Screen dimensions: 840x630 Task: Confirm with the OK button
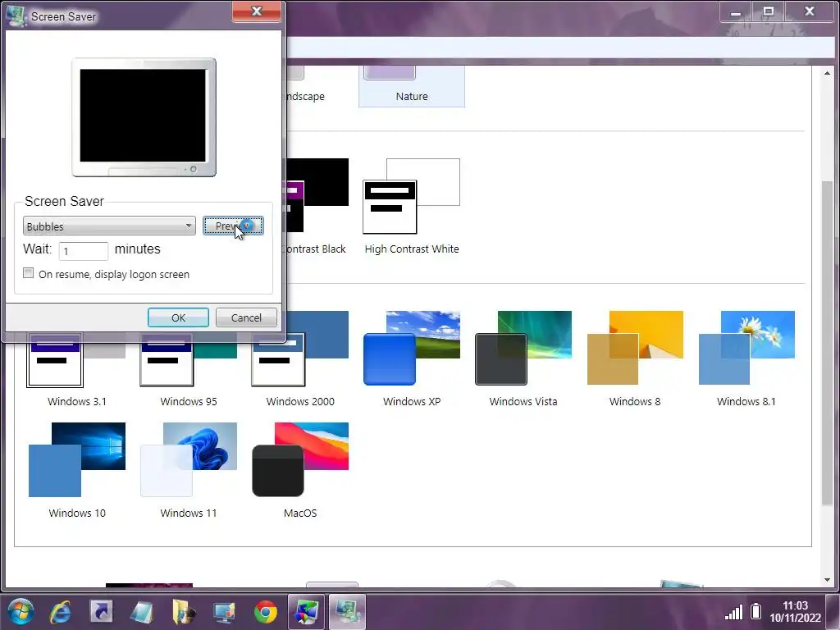point(178,317)
